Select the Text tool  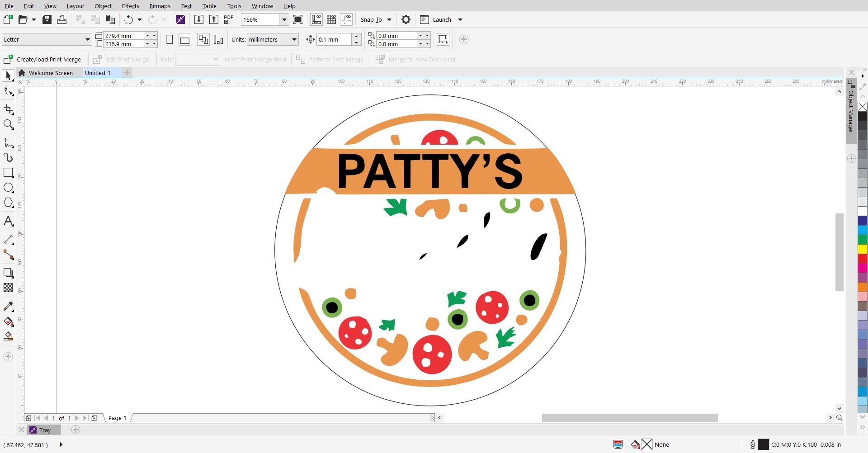coord(8,221)
